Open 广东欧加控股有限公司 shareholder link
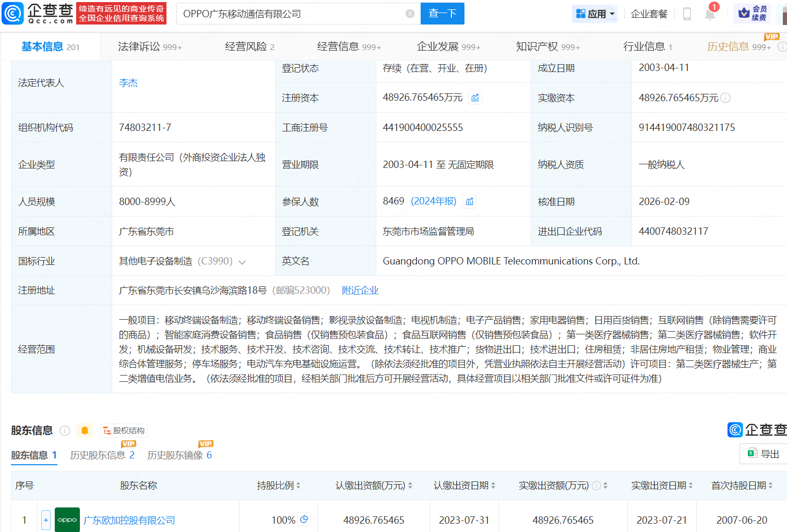Screen dimensions: 787x532 pyautogui.click(x=129, y=521)
